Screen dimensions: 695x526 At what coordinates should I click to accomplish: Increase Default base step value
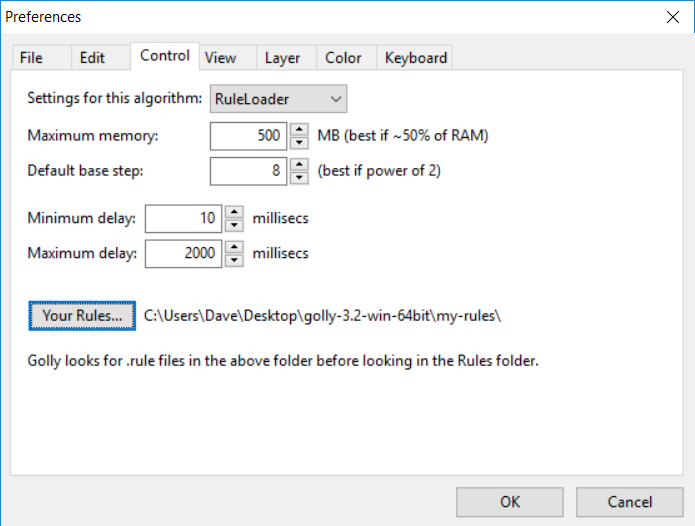[299, 164]
